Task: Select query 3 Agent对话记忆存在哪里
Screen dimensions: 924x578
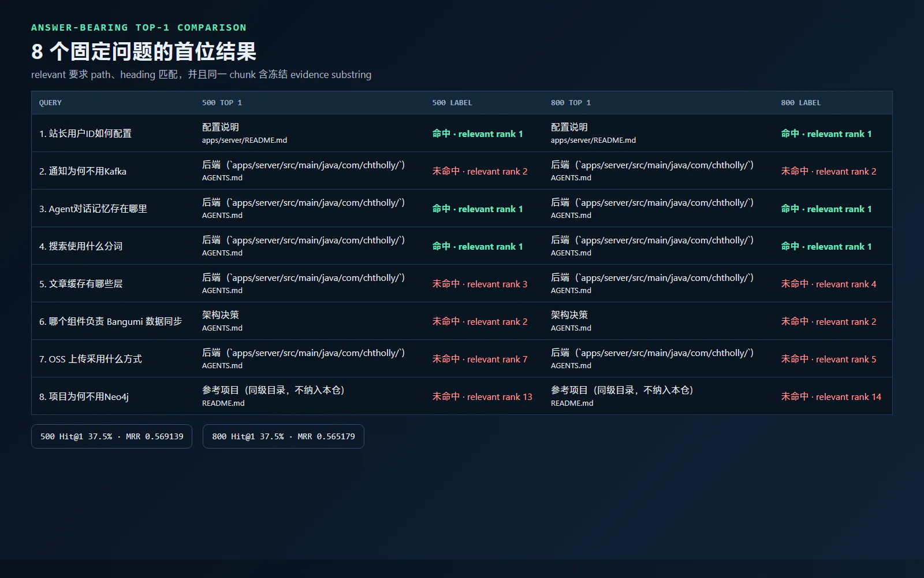Action: [x=93, y=209]
